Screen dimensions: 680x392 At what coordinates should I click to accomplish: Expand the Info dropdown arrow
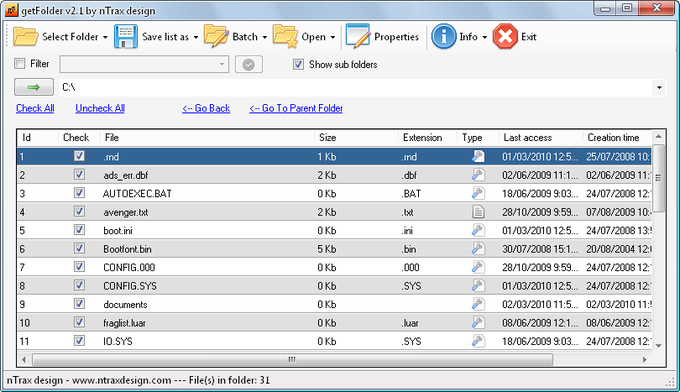[x=484, y=37]
